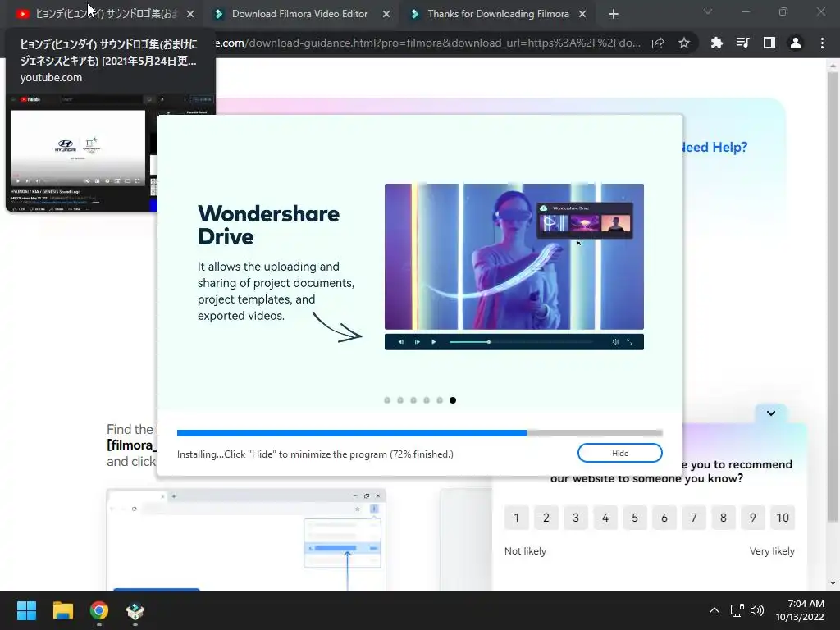The image size is (840, 630).
Task: Rate recommendation score 3
Action: pyautogui.click(x=576, y=518)
